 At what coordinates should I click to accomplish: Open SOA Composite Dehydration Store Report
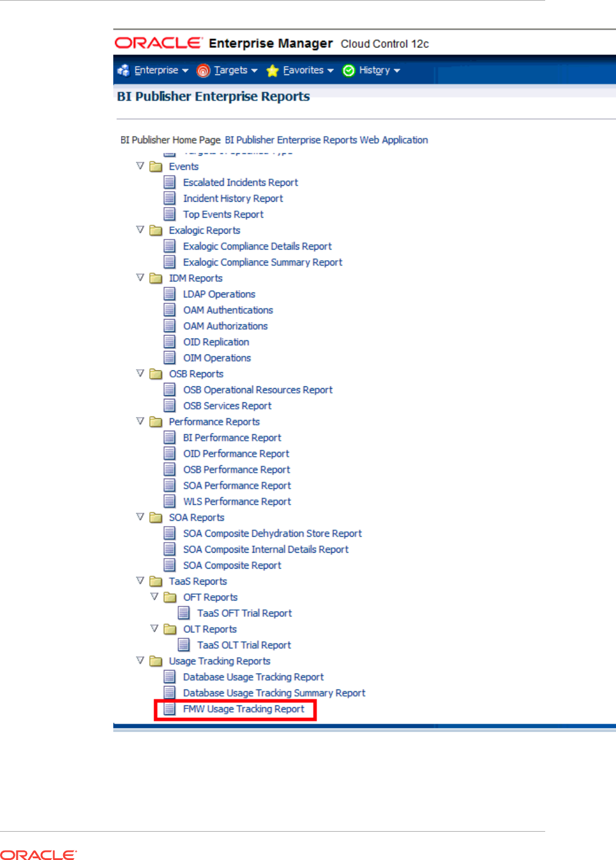click(272, 533)
